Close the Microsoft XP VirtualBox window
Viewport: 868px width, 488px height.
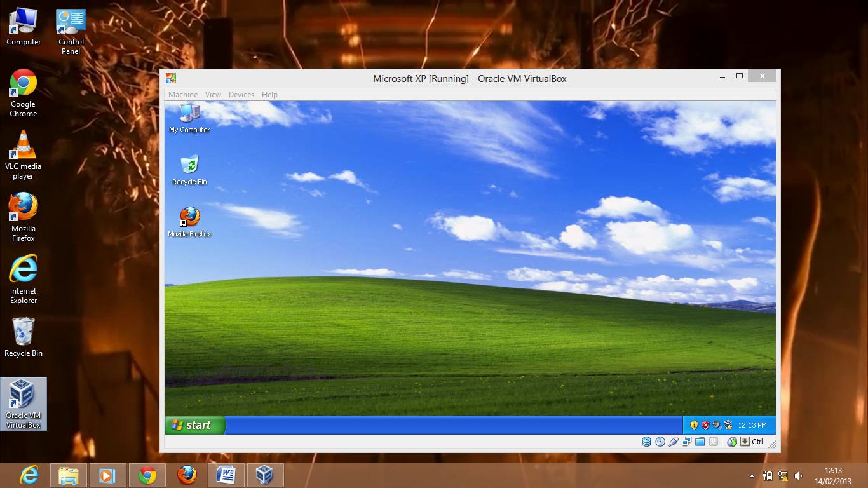coord(761,76)
